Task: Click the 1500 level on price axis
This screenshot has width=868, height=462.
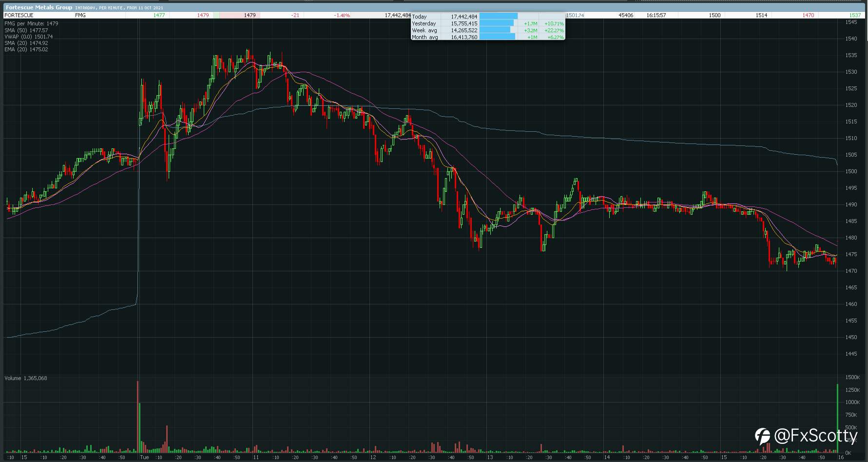Action: (851, 171)
